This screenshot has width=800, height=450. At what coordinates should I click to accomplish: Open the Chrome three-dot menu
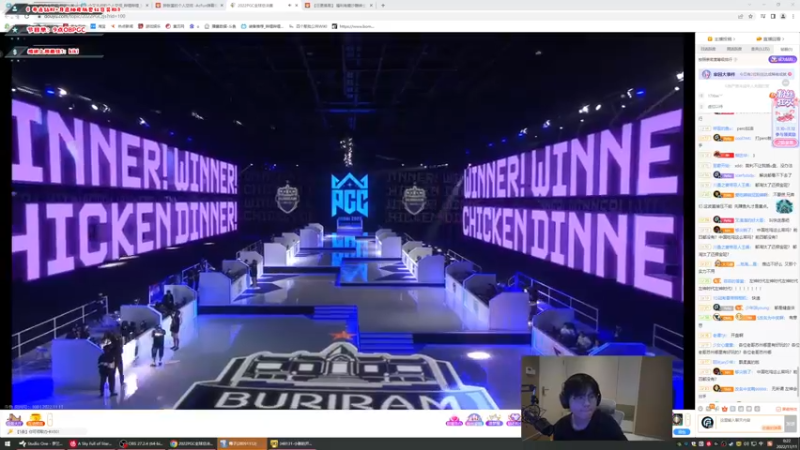[x=793, y=16]
